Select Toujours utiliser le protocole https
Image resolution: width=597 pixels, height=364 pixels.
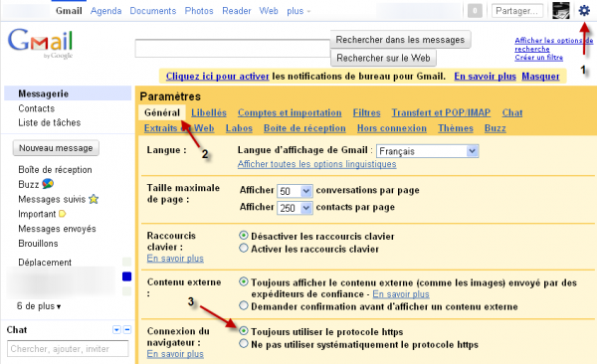tap(244, 331)
